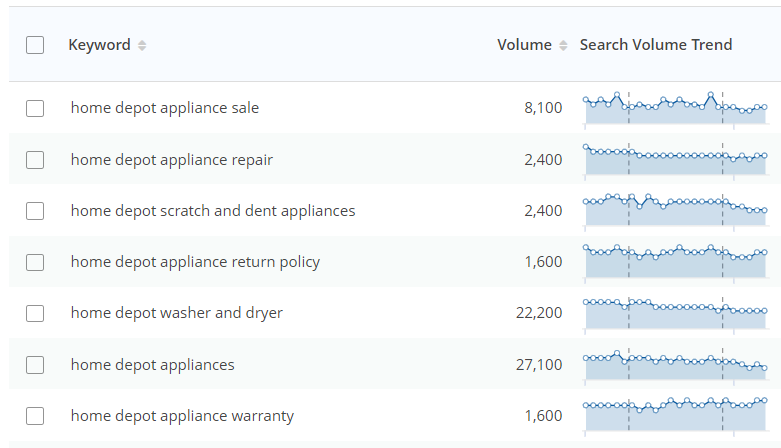The image size is (781, 448).
Task: Click the Search Volume Trend header
Action: 656,45
